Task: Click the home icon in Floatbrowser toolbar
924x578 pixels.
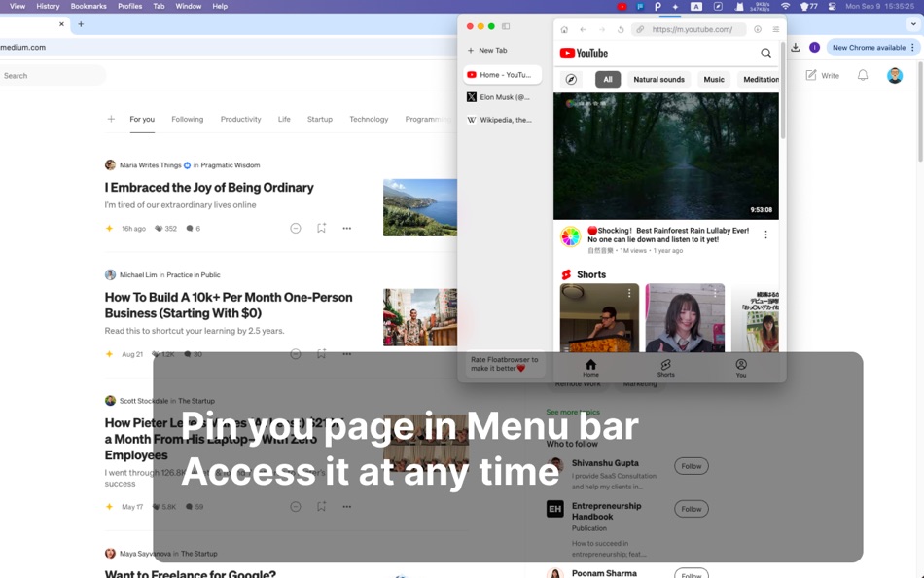Action: coord(564,29)
